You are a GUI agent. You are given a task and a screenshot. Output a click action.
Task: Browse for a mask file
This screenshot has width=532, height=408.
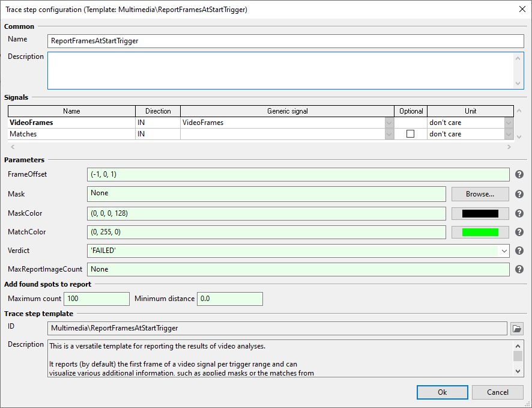(480, 194)
